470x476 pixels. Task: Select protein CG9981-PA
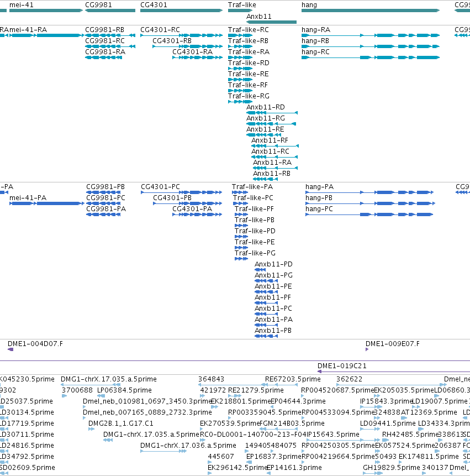pos(103,215)
